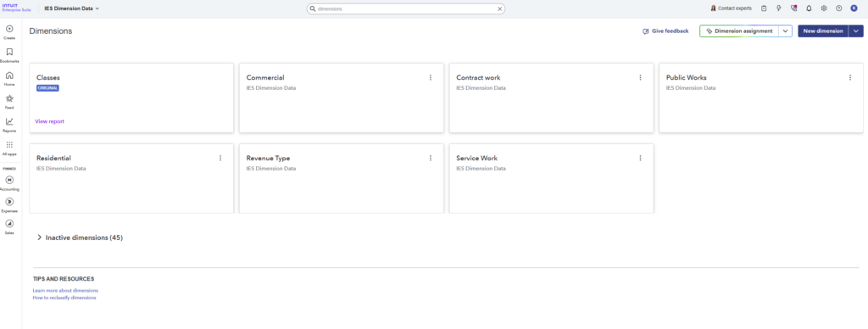
Task: Expand the New dimension dropdown arrow
Action: [x=856, y=31]
